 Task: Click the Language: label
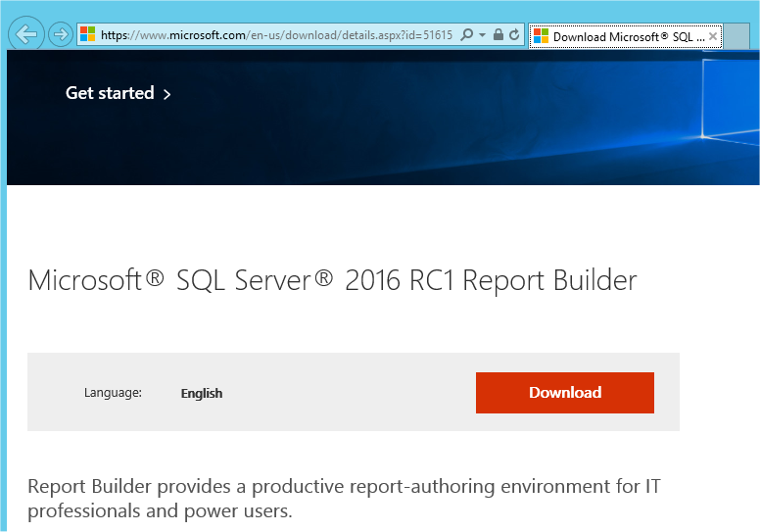(113, 392)
